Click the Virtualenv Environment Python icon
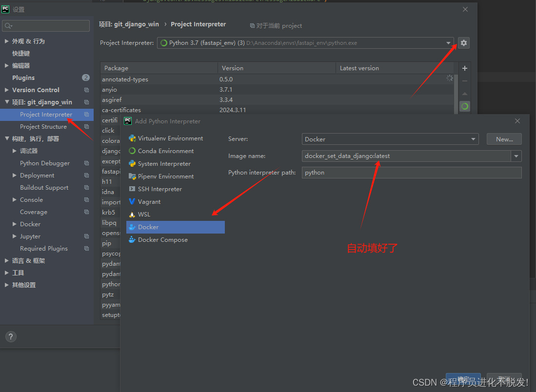This screenshot has width=536, height=392. tap(132, 138)
